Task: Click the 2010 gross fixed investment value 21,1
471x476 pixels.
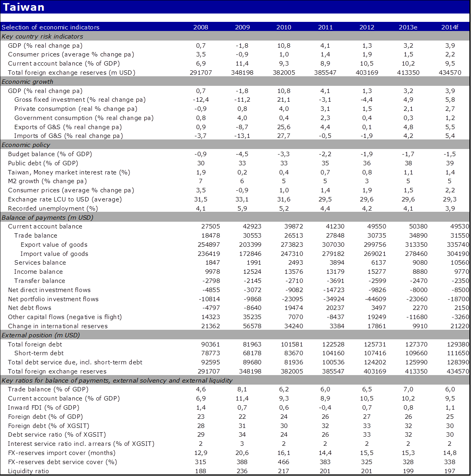Action: (x=284, y=100)
